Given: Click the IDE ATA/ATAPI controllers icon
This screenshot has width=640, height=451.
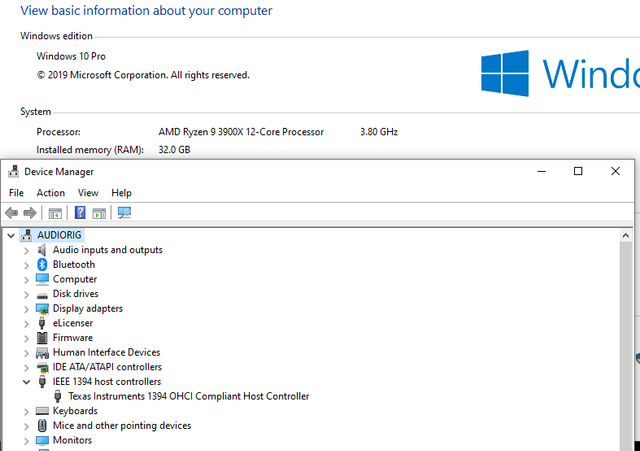Looking at the screenshot, I should tap(42, 367).
